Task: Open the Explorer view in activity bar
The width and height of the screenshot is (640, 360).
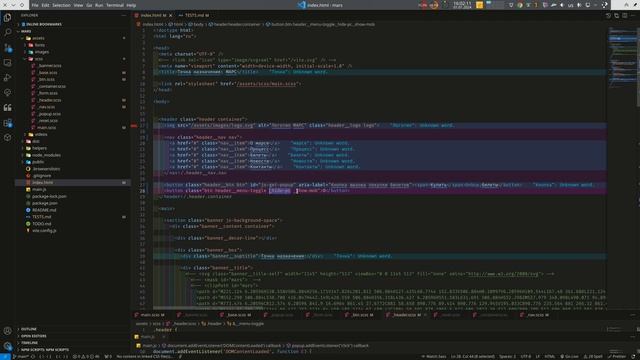Action: point(7,18)
